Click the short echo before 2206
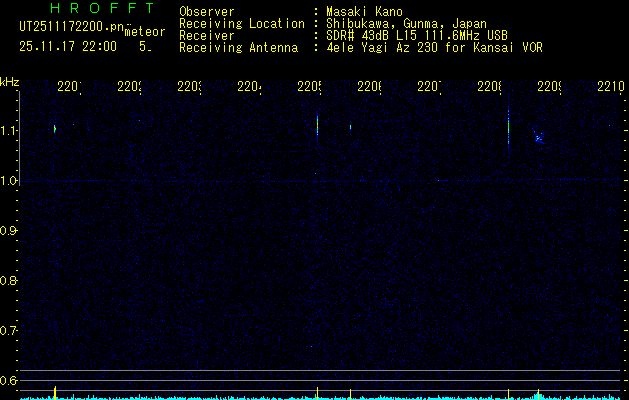 pos(351,127)
